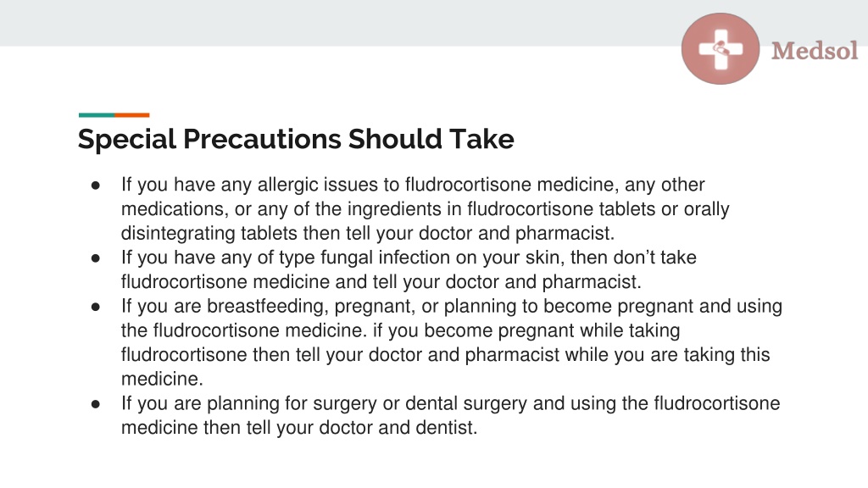Click the Medsol medical cross logo icon

tap(721, 48)
